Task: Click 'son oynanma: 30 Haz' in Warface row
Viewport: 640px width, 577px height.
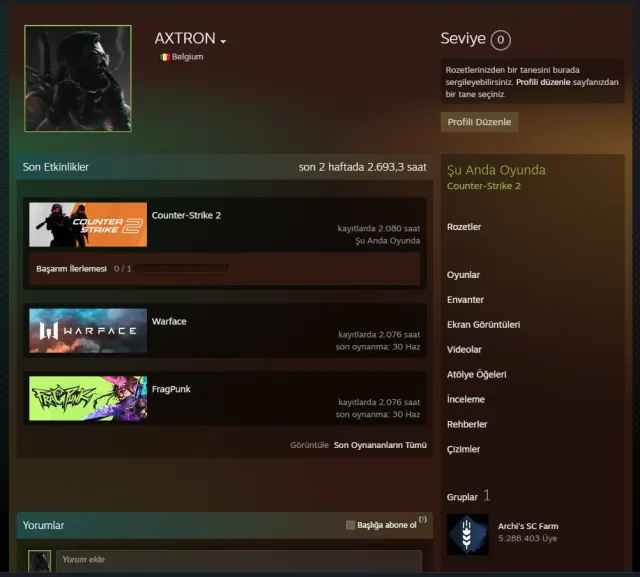Action: pyautogui.click(x=378, y=347)
